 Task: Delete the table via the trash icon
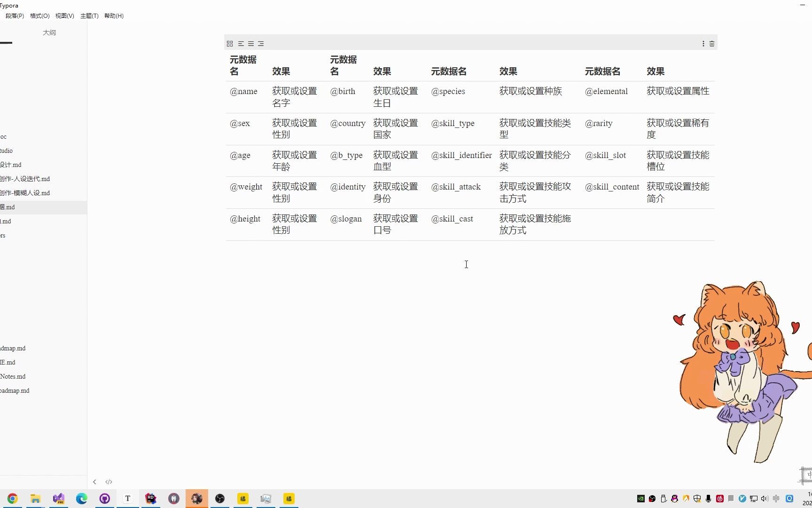tap(711, 43)
